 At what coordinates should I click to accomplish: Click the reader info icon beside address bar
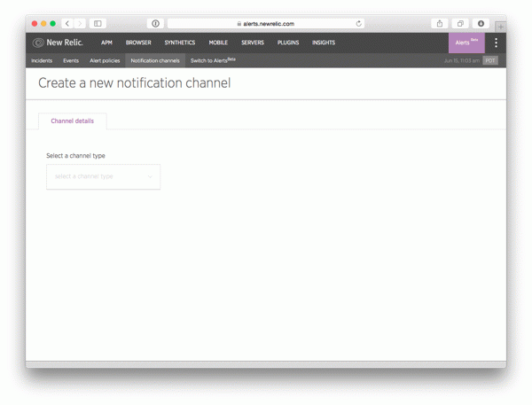click(155, 23)
